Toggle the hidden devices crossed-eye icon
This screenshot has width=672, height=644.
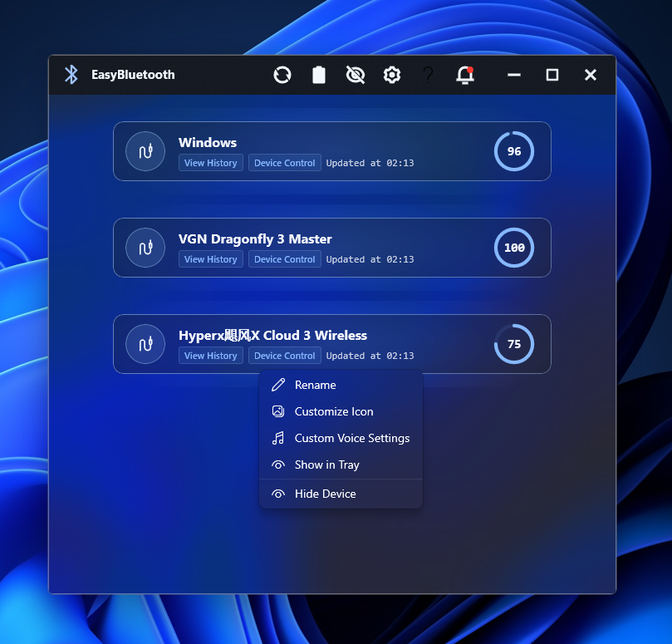[x=356, y=75]
